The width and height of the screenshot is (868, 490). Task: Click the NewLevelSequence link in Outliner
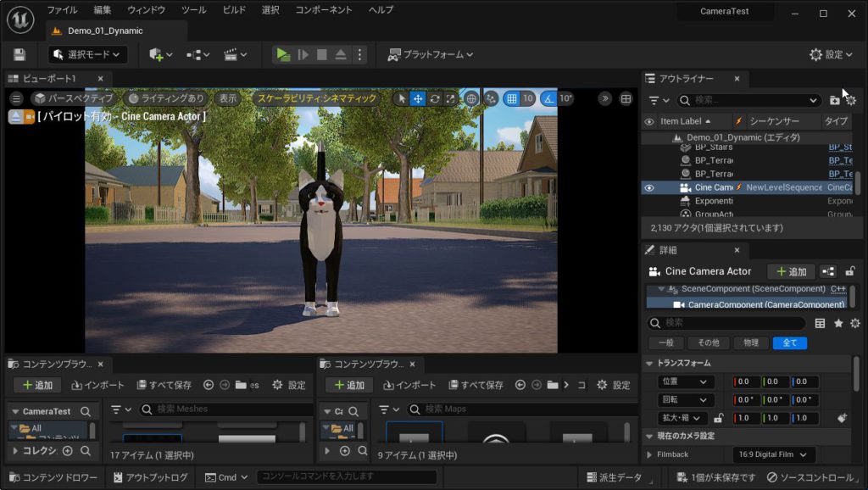[x=784, y=187]
